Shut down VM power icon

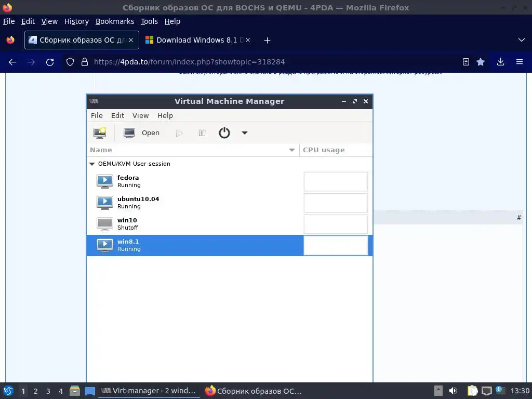(x=224, y=132)
